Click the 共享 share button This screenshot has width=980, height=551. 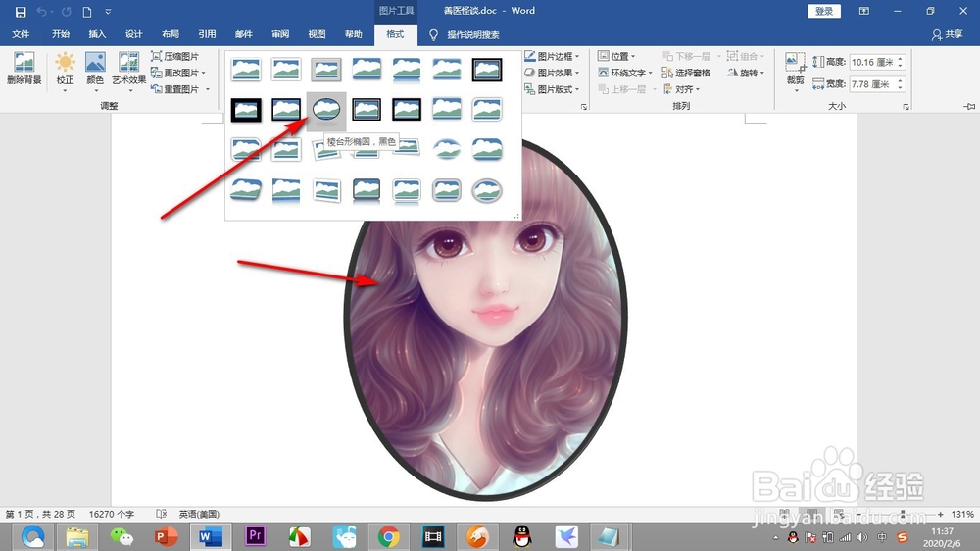[x=947, y=34]
